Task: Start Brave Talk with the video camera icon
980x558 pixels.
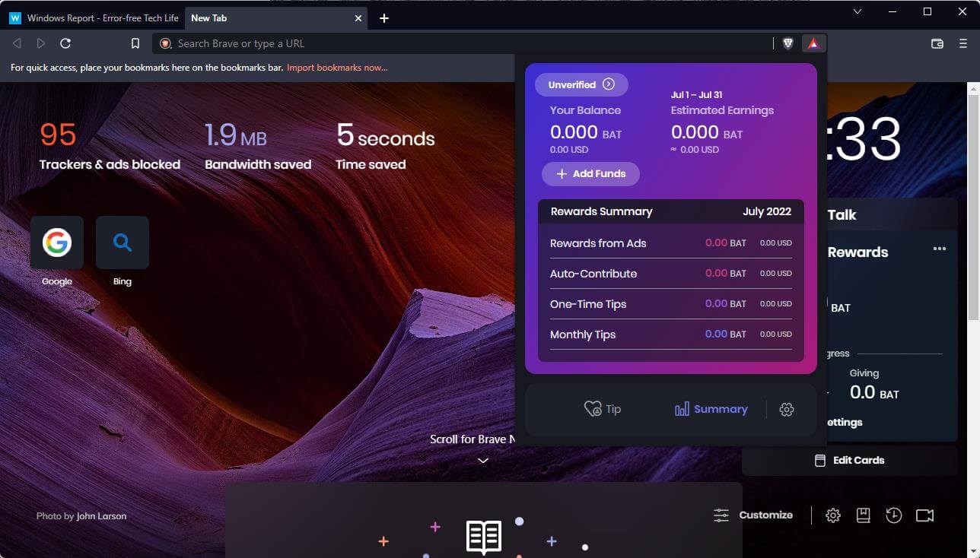Action: pos(924,515)
